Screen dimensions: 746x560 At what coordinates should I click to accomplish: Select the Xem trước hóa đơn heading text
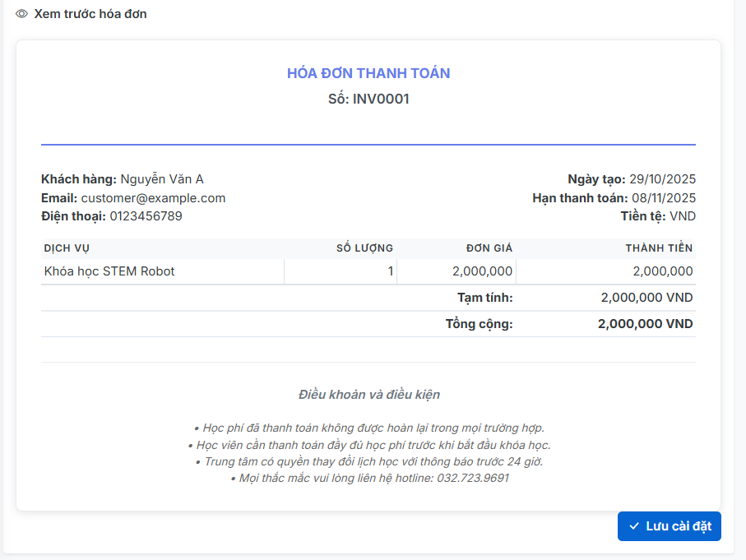90,14
